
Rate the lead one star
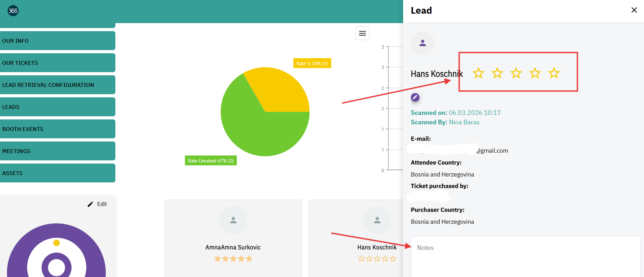478,73
